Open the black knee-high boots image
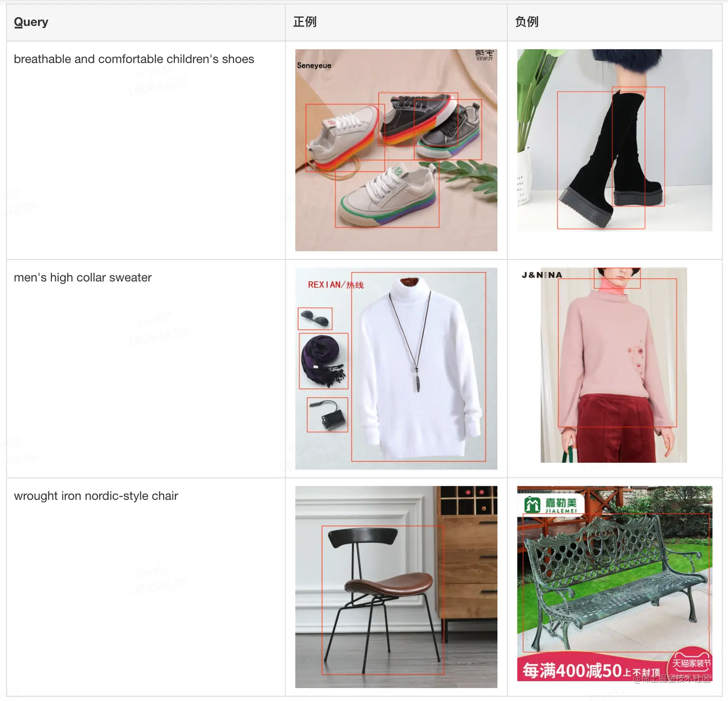728x701 pixels. click(614, 140)
